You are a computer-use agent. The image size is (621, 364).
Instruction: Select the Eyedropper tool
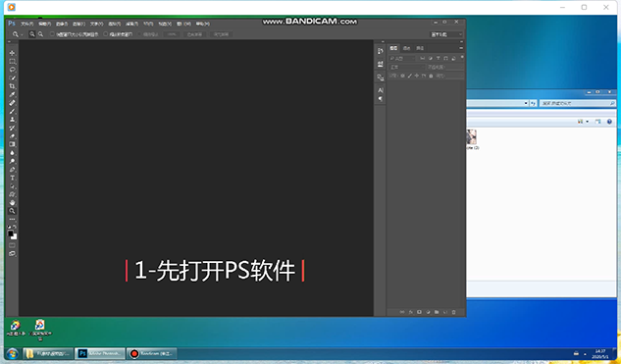(x=12, y=94)
